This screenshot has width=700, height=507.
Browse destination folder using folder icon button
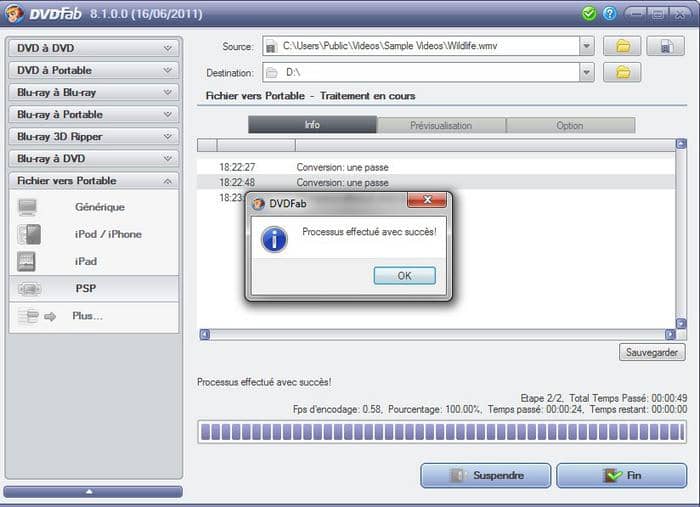(x=622, y=72)
